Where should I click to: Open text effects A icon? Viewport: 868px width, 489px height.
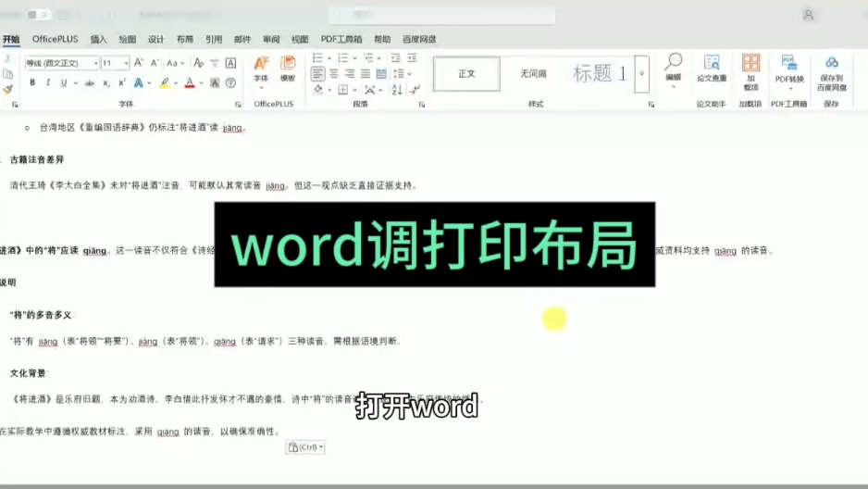click(x=139, y=83)
